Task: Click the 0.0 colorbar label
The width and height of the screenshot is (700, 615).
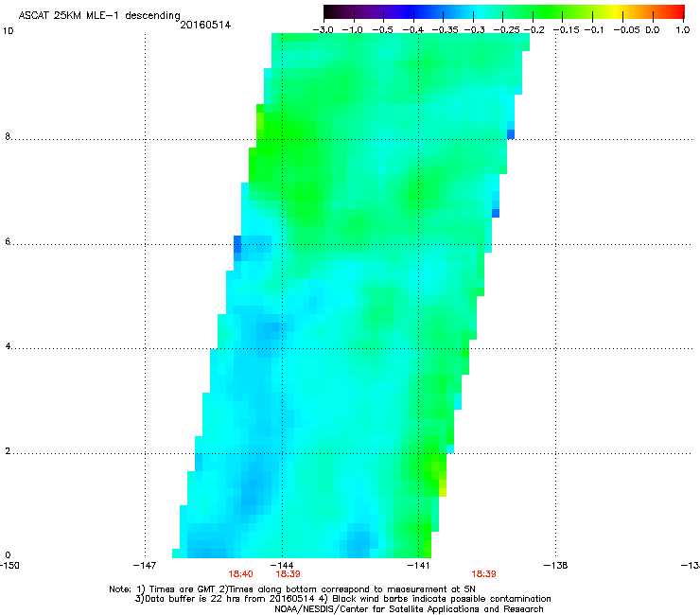Action: tap(653, 30)
